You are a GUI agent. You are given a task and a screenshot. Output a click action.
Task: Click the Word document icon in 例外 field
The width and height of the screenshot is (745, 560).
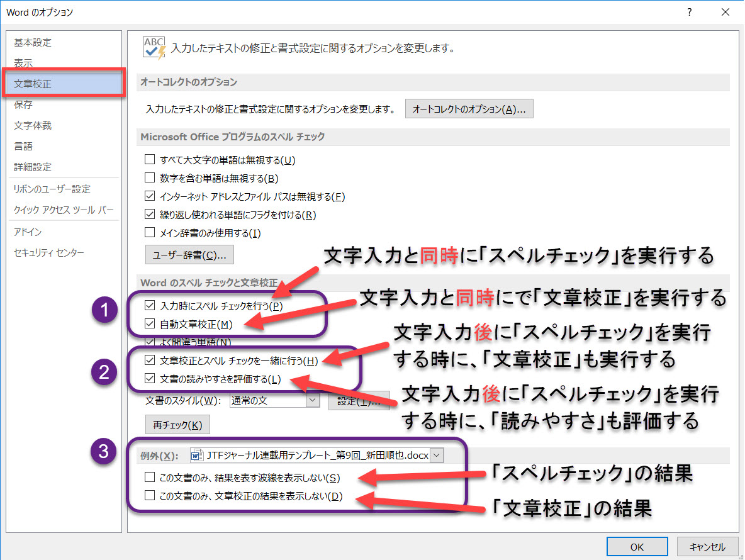[x=197, y=456]
